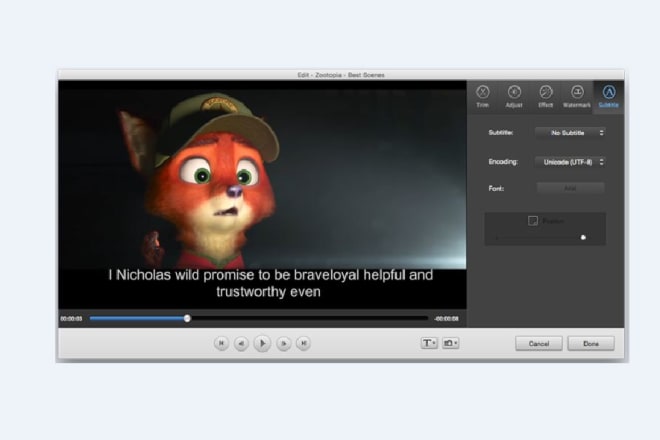The image size is (660, 440).
Task: Jump to the start with skip-back button
Action: [221, 343]
